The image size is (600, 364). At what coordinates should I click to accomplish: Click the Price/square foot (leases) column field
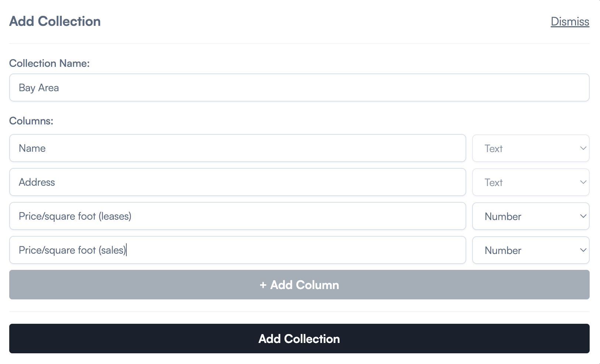[237, 216]
